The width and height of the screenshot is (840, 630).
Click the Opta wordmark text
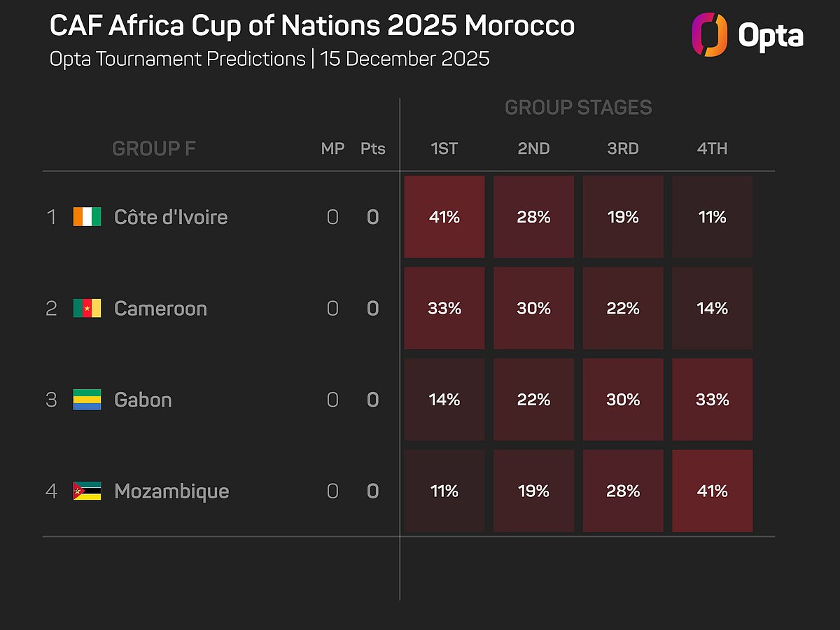point(771,35)
